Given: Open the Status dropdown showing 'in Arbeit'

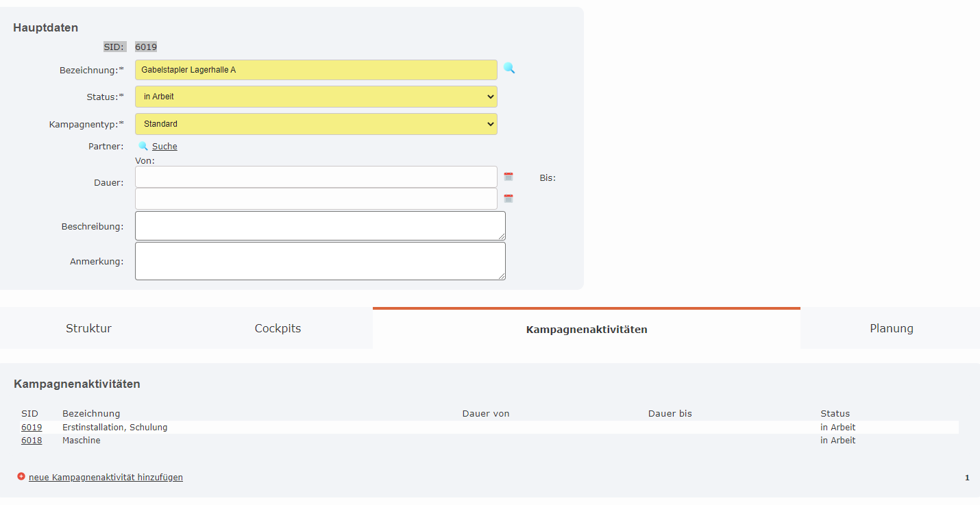Looking at the screenshot, I should 315,96.
